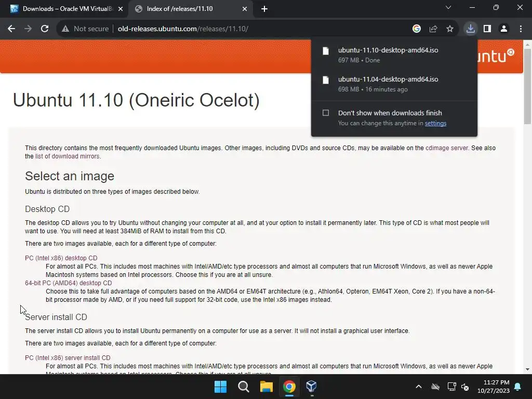Click the Desktop CD heading
This screenshot has width=532, height=399.
coord(47,209)
